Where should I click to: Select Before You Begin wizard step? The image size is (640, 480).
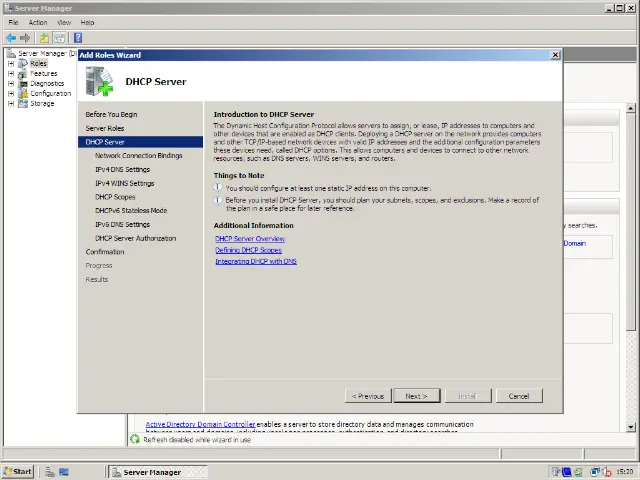(x=111, y=115)
